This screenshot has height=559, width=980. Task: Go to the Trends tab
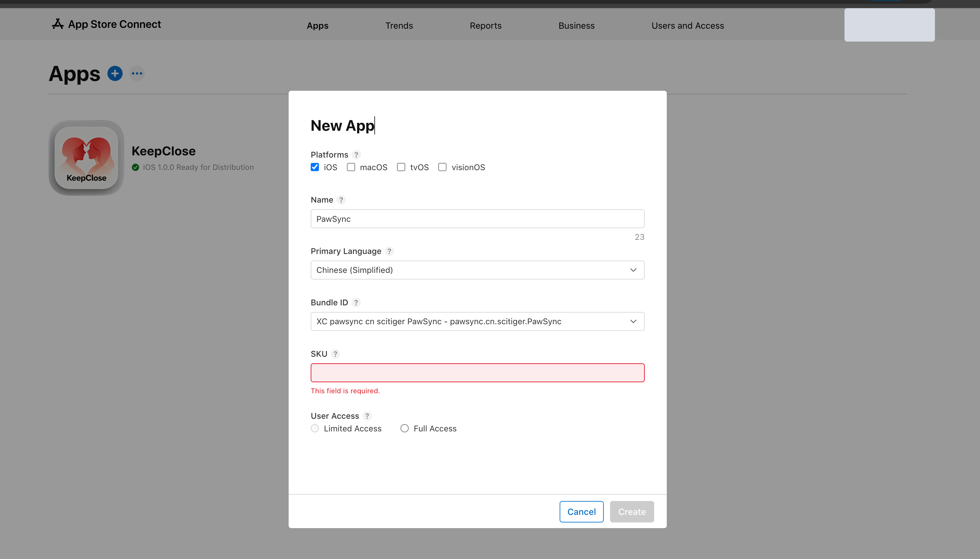click(399, 26)
